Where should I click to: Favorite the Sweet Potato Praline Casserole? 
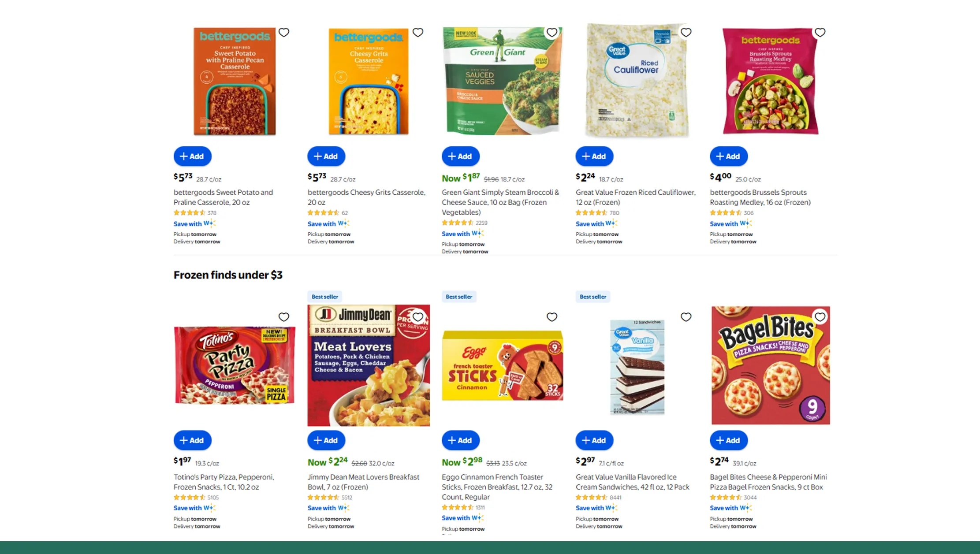(283, 32)
